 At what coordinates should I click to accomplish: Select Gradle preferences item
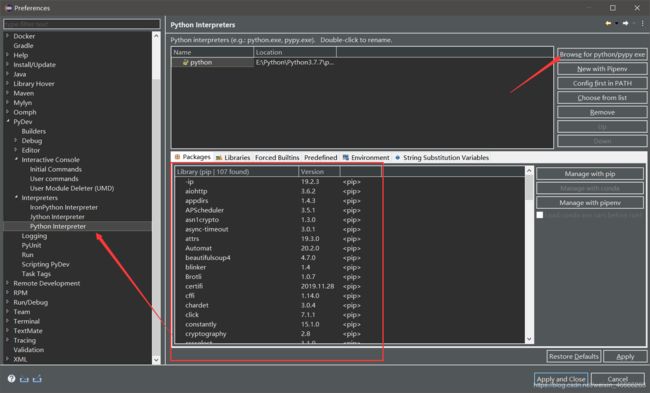click(x=23, y=46)
